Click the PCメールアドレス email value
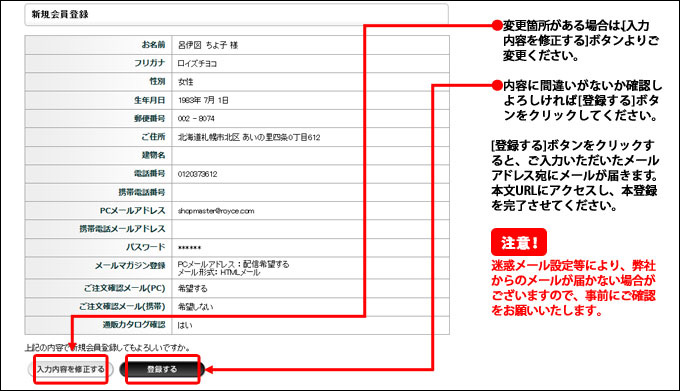The width and height of the screenshot is (680, 391). tap(216, 211)
